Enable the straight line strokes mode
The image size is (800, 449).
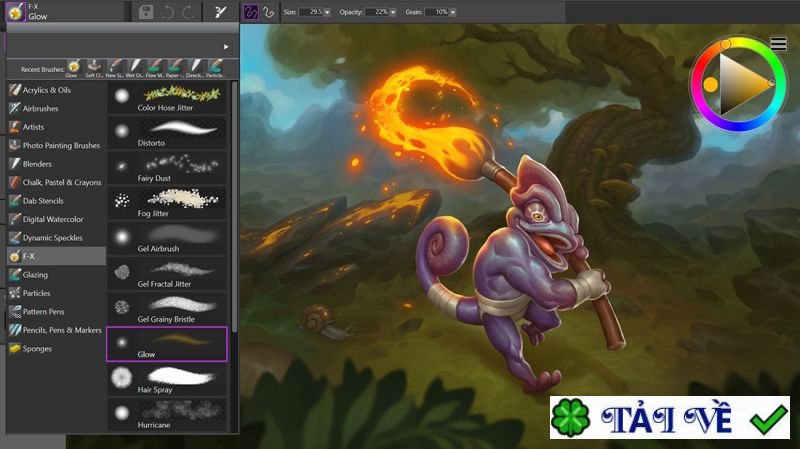click(268, 12)
